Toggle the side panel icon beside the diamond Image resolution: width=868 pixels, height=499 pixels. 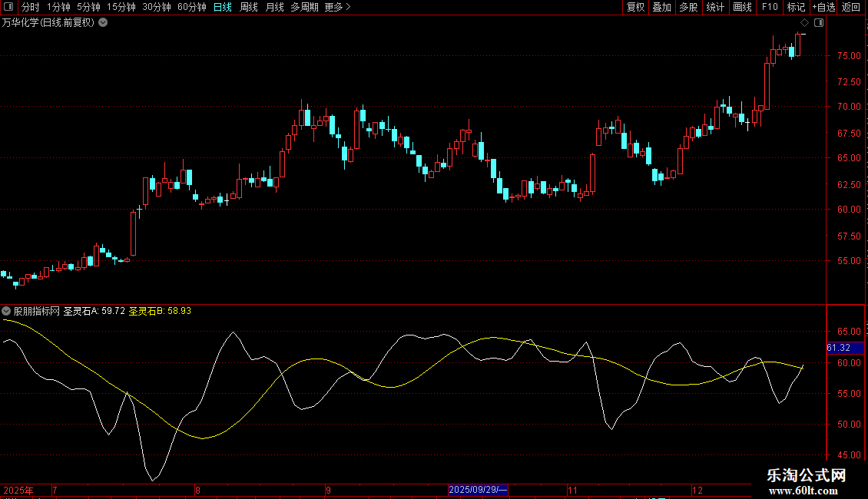tap(819, 23)
